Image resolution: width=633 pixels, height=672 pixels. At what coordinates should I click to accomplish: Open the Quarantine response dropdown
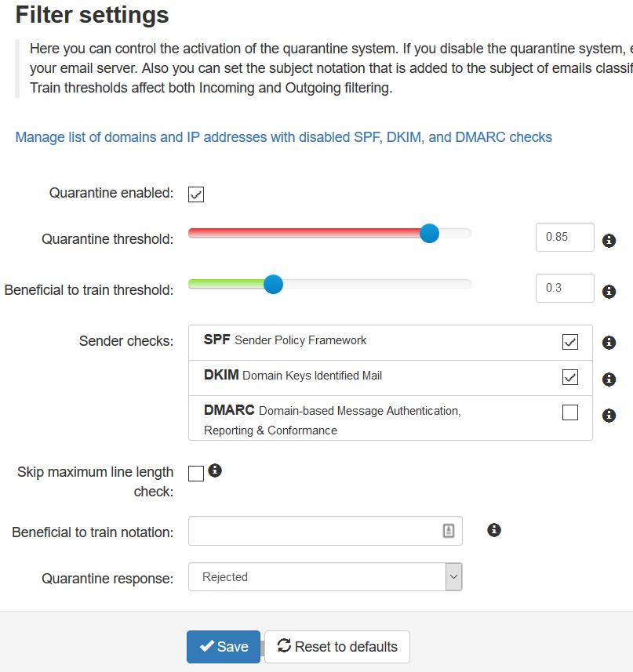326,577
